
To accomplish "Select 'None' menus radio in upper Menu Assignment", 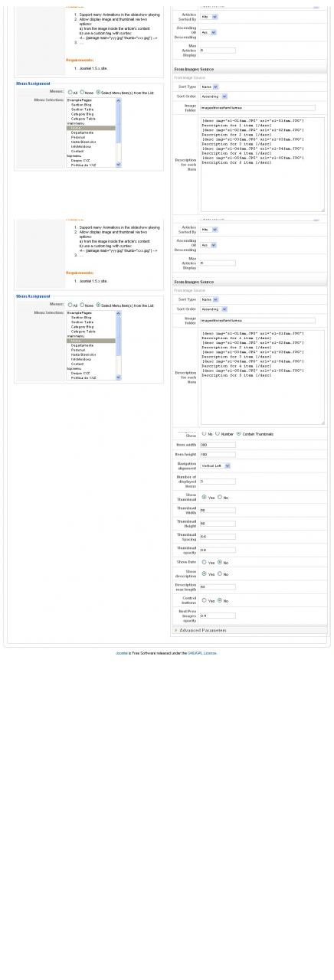I will (x=83, y=92).
